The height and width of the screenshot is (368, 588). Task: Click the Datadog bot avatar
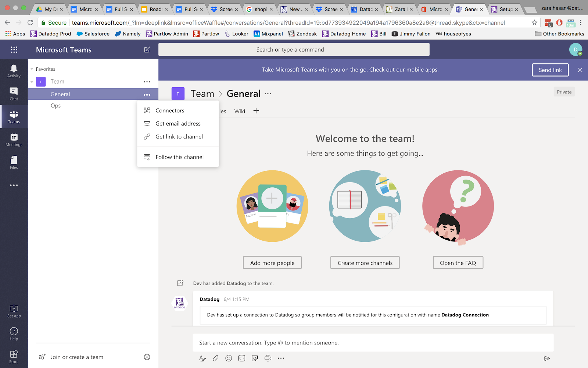[180, 303]
